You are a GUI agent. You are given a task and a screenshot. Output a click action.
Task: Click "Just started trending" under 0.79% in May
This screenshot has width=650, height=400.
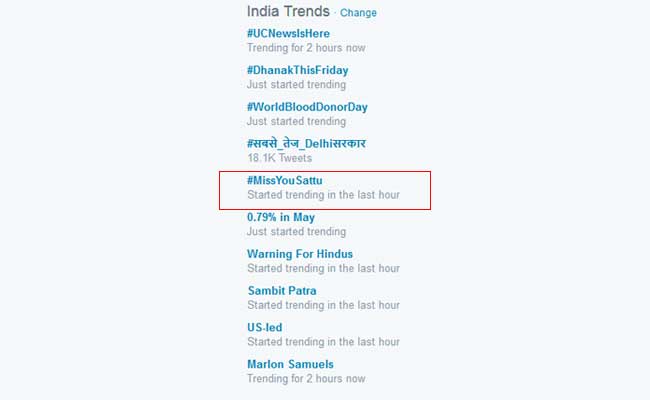point(297,232)
